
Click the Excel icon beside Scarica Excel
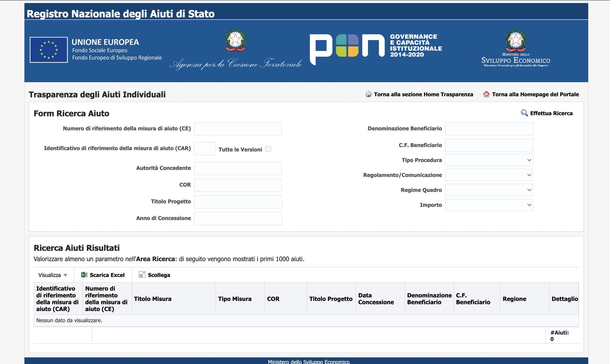[84, 275]
